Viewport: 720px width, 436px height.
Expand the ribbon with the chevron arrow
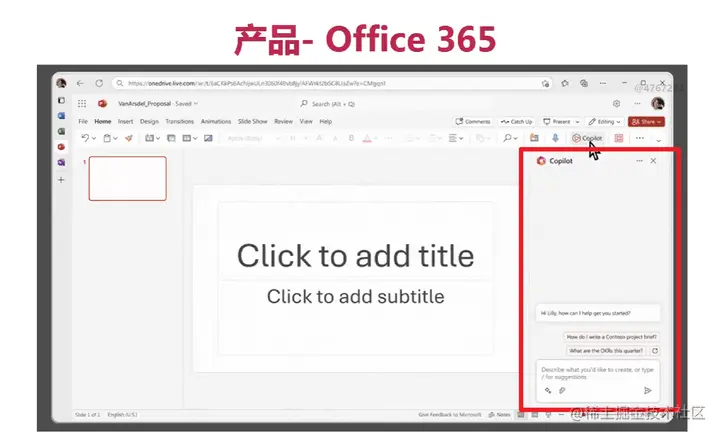pos(658,140)
